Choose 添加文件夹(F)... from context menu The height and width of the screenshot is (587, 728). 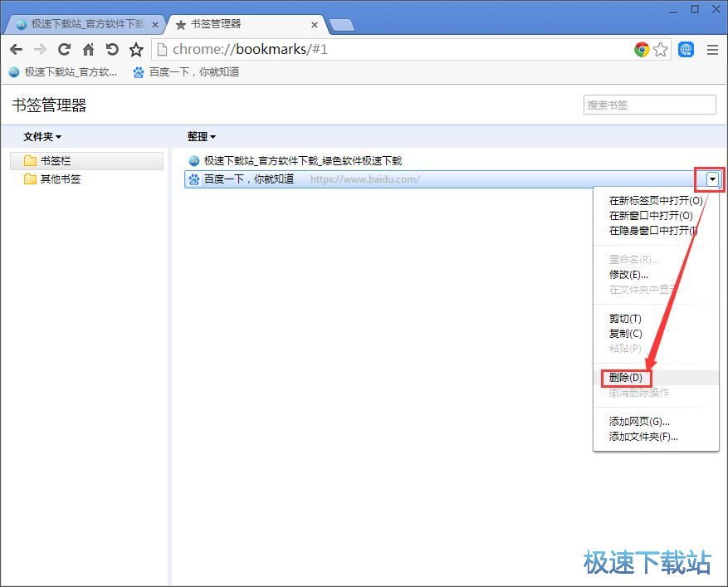point(656,437)
